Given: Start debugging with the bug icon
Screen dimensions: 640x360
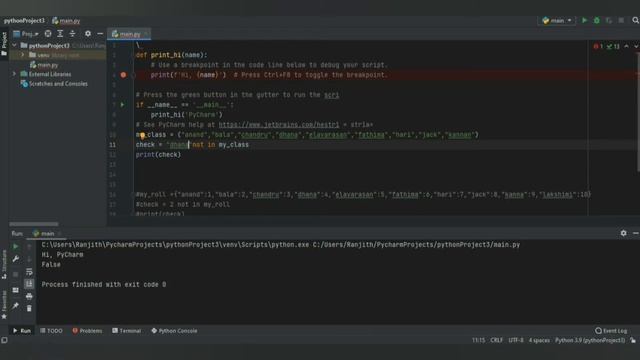Looking at the screenshot, I should (x=597, y=20).
